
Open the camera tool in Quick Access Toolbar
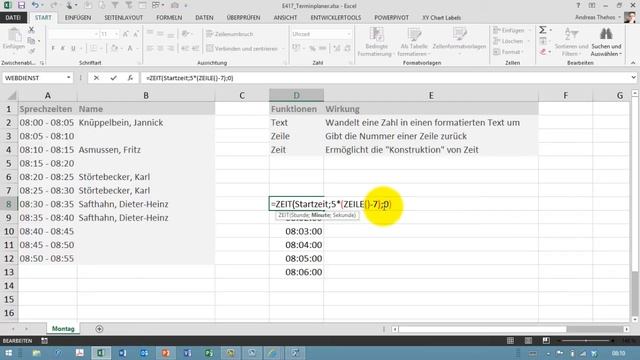[x=175, y=5]
